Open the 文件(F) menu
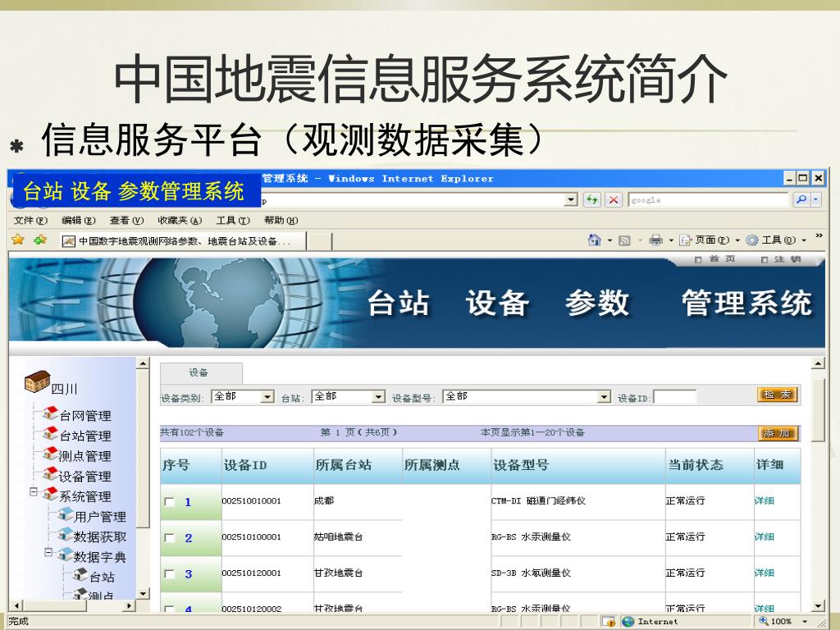This screenshot has width=840, height=630. click(x=30, y=220)
